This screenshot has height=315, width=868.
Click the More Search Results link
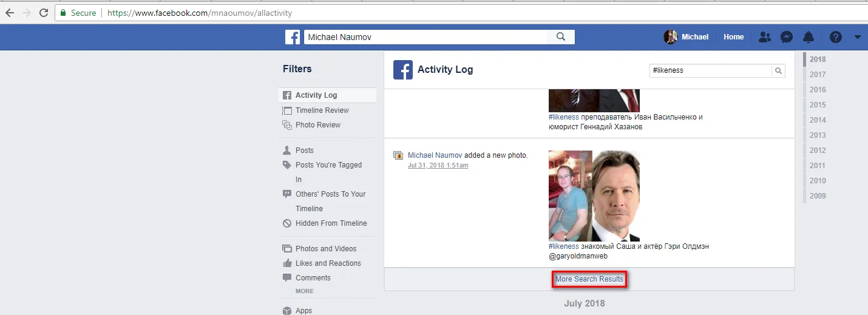tap(589, 279)
